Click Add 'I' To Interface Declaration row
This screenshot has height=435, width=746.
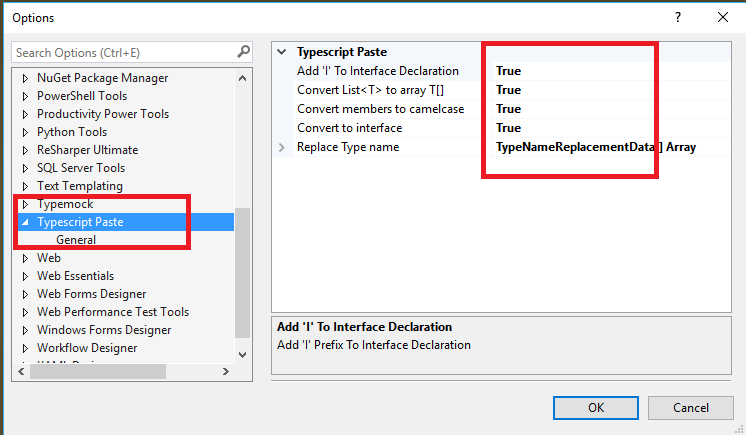(x=501, y=71)
